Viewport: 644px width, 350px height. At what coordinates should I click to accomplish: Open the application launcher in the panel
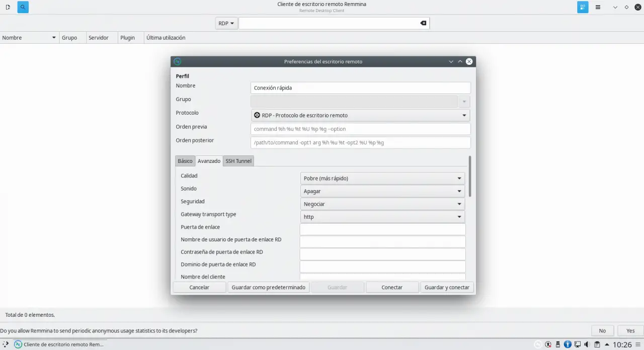pos(5,344)
